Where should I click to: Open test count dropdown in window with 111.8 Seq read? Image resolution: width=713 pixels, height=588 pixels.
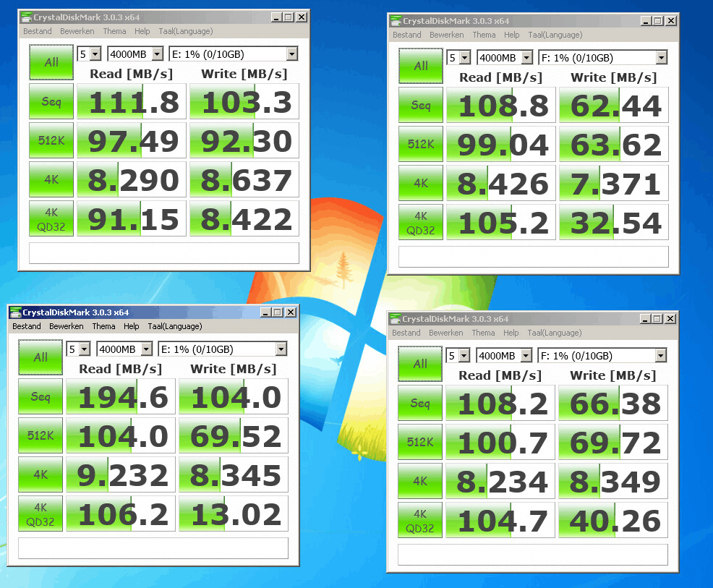(89, 54)
